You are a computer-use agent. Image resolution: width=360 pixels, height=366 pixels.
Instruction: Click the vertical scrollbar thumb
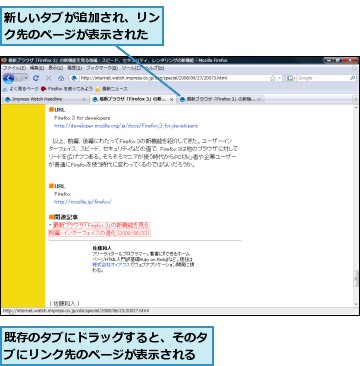(x=356, y=279)
